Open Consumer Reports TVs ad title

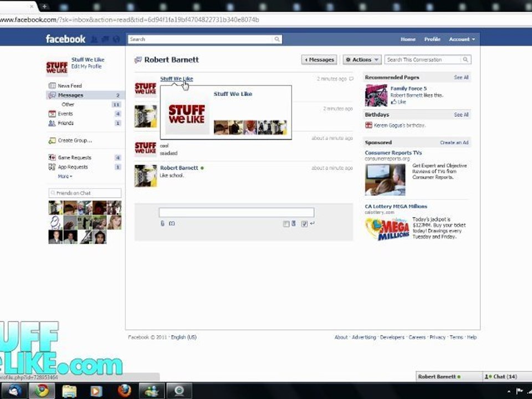click(393, 153)
